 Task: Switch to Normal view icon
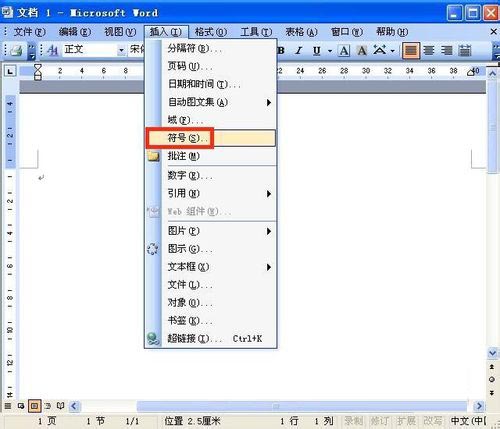[x=8, y=406]
